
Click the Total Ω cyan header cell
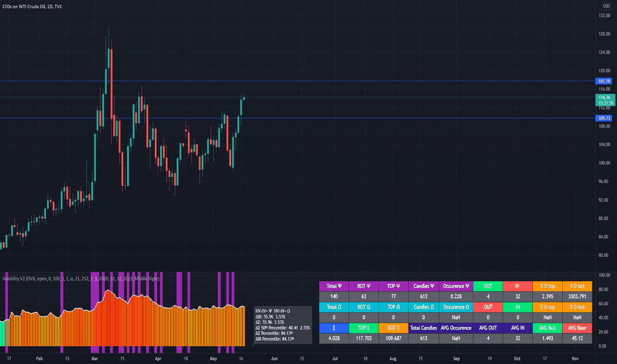pos(334,307)
